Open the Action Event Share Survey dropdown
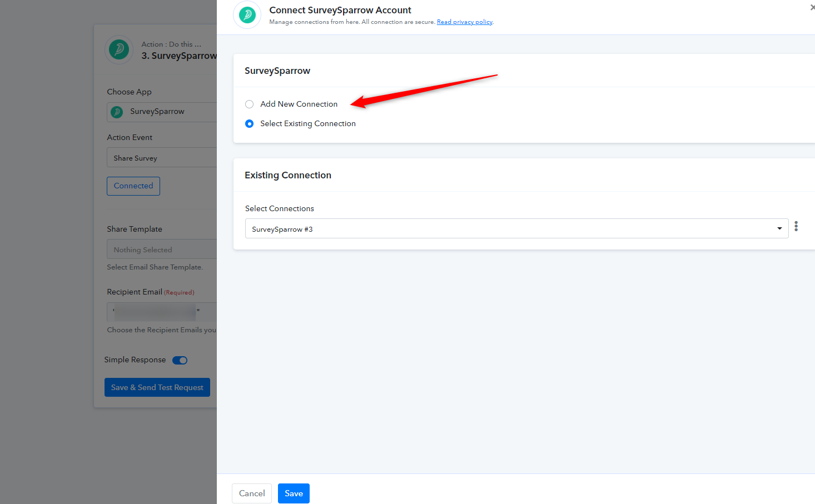This screenshot has height=504, width=815. [162, 157]
